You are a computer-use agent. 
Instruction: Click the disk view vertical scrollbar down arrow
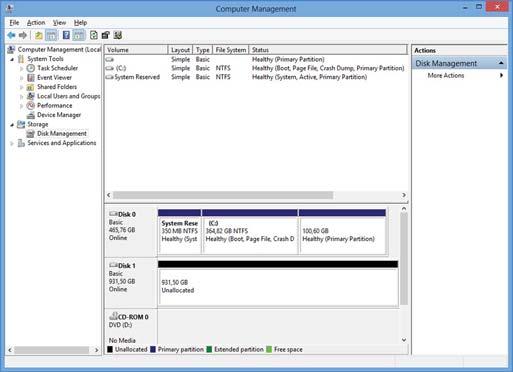404,340
